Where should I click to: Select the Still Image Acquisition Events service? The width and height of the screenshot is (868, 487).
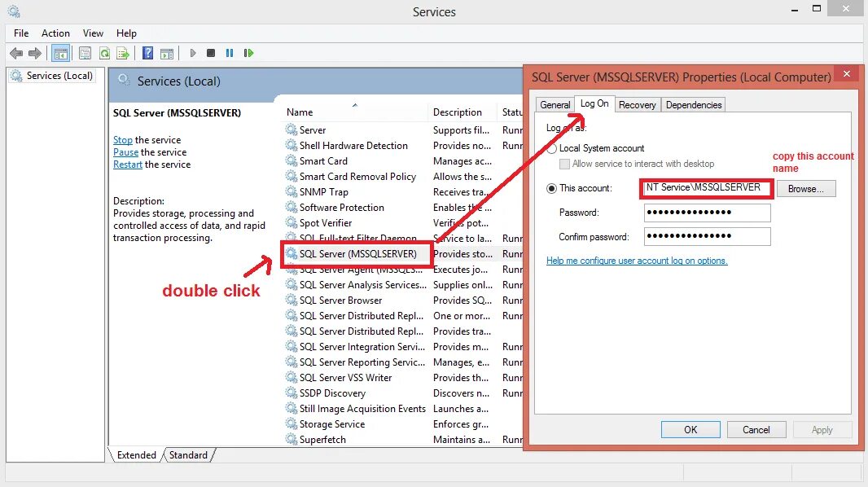tap(362, 409)
